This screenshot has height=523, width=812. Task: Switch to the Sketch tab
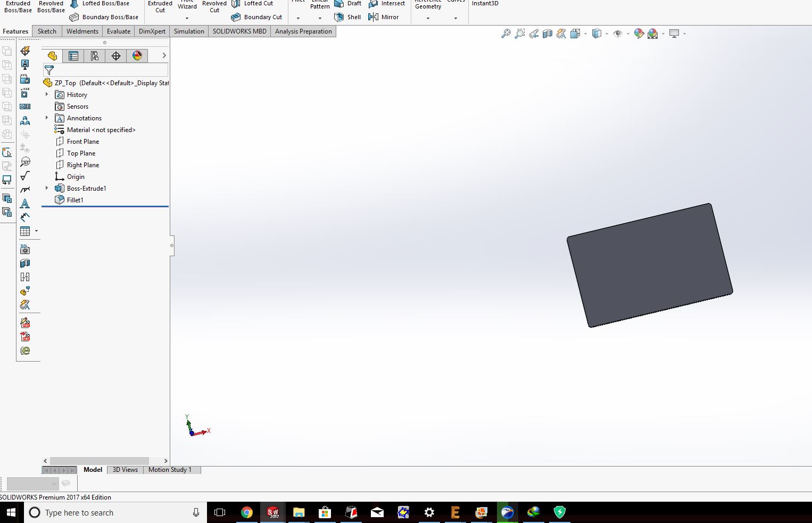[x=47, y=31]
